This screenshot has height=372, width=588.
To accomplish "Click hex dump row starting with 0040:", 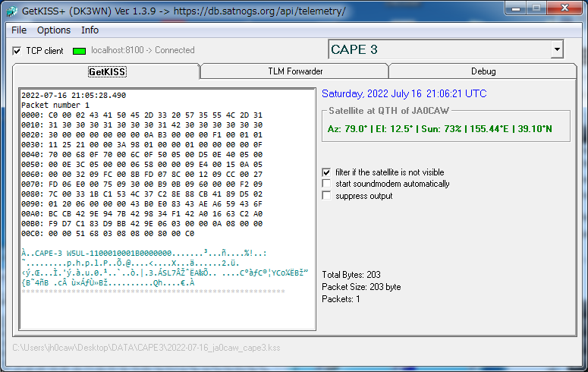I will (x=142, y=154).
